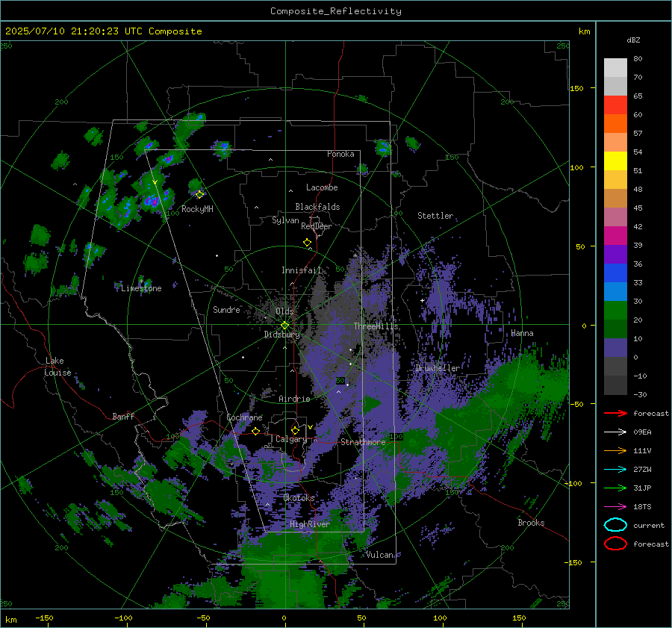Click the light gray 70-80 dBZ swatch
Viewport: 672px width, 628px height.
pyautogui.click(x=615, y=68)
